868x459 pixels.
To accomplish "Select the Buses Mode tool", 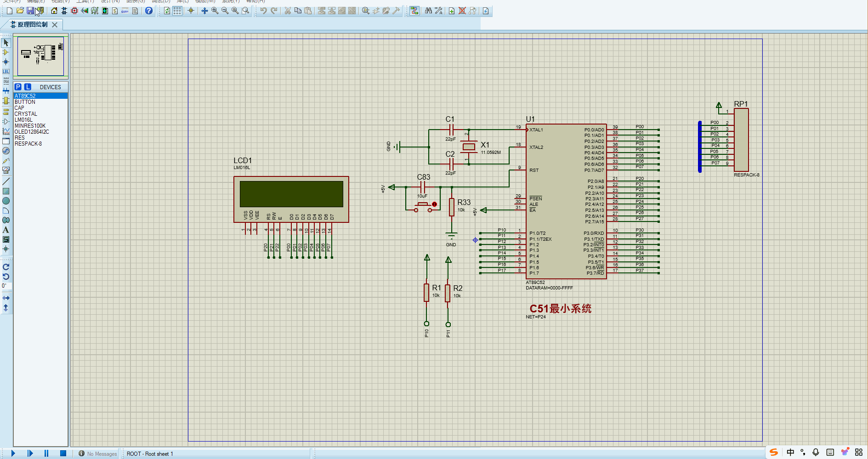I will (6, 91).
